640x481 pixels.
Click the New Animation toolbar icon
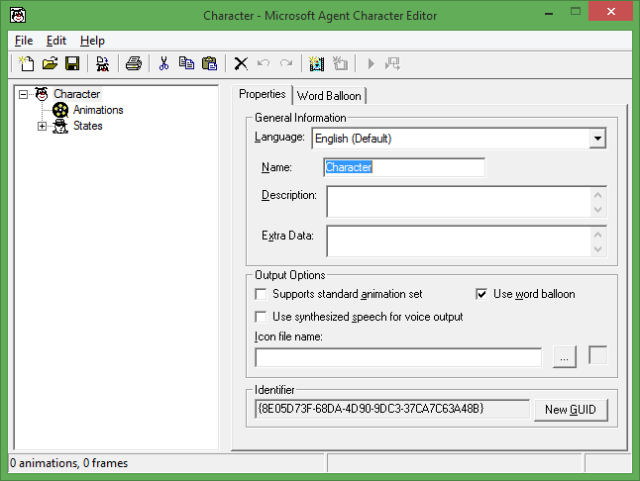[317, 64]
